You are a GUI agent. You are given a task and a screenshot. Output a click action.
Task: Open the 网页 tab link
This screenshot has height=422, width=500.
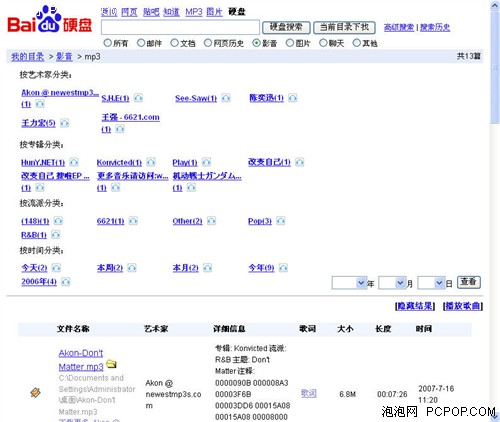tap(129, 12)
